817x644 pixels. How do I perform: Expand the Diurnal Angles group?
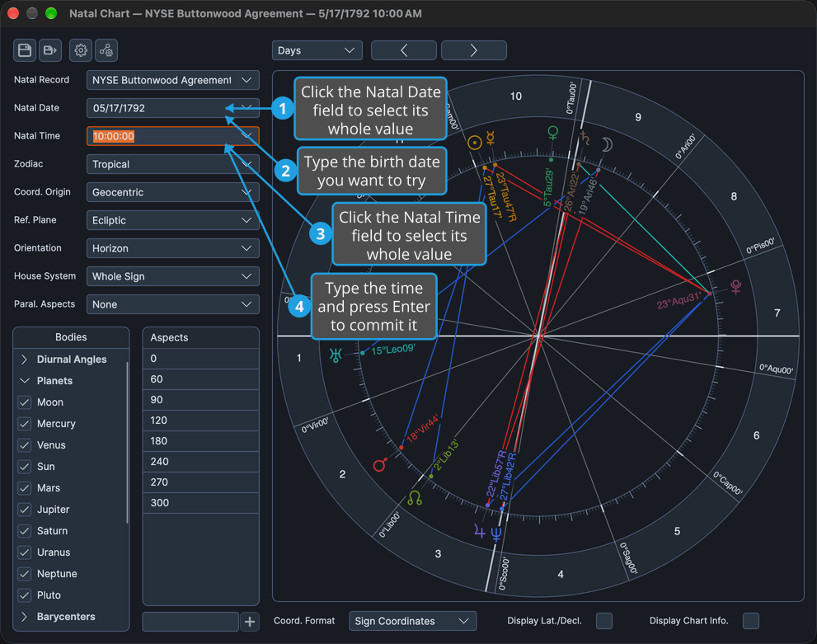[x=24, y=360]
